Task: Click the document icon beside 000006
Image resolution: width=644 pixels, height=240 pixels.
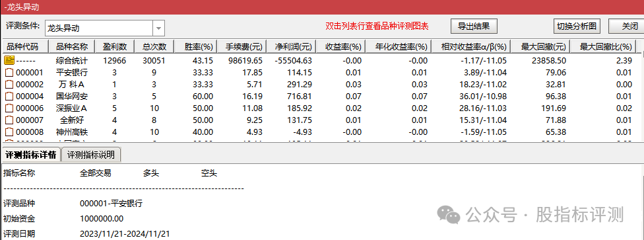Action: click(x=9, y=108)
